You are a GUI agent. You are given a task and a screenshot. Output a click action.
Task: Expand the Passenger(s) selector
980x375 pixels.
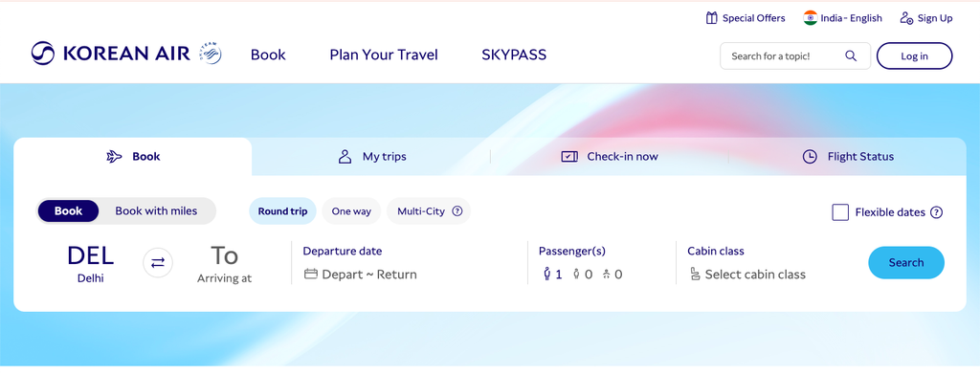(x=583, y=275)
